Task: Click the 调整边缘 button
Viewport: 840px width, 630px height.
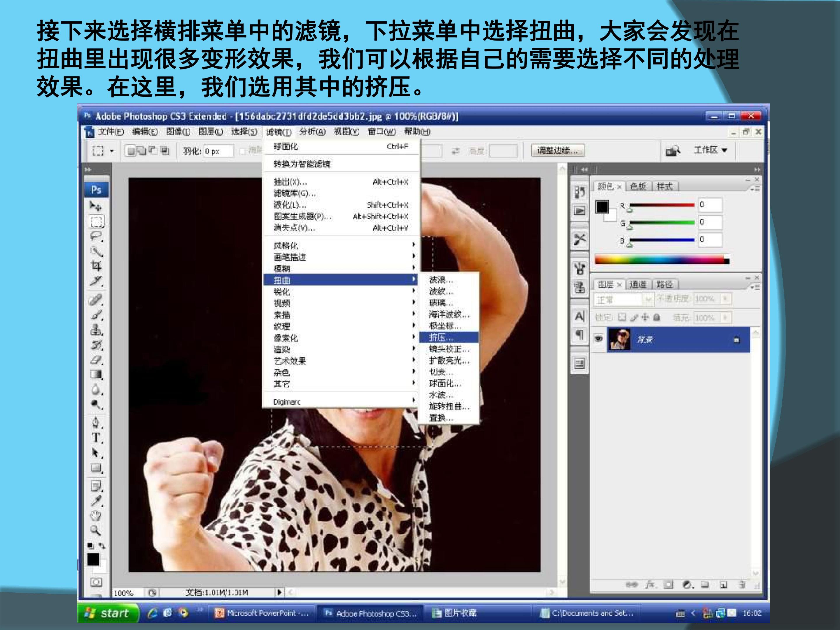Action: [x=558, y=150]
